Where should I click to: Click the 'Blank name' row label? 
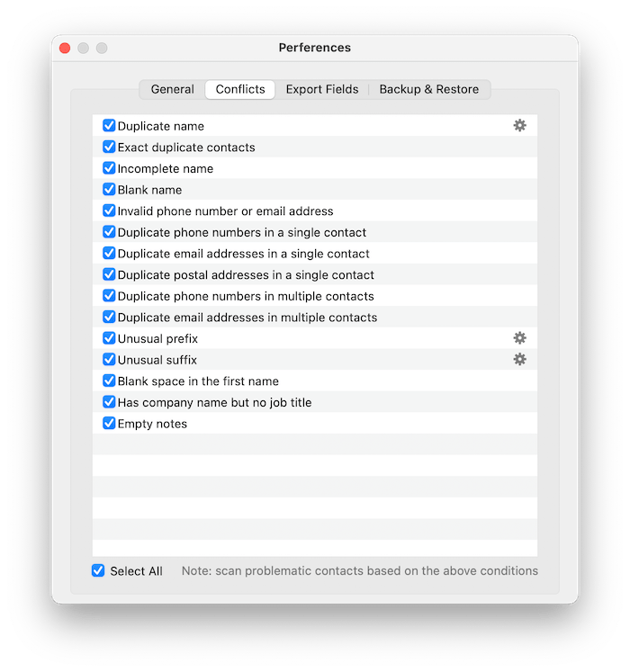pyautogui.click(x=149, y=190)
